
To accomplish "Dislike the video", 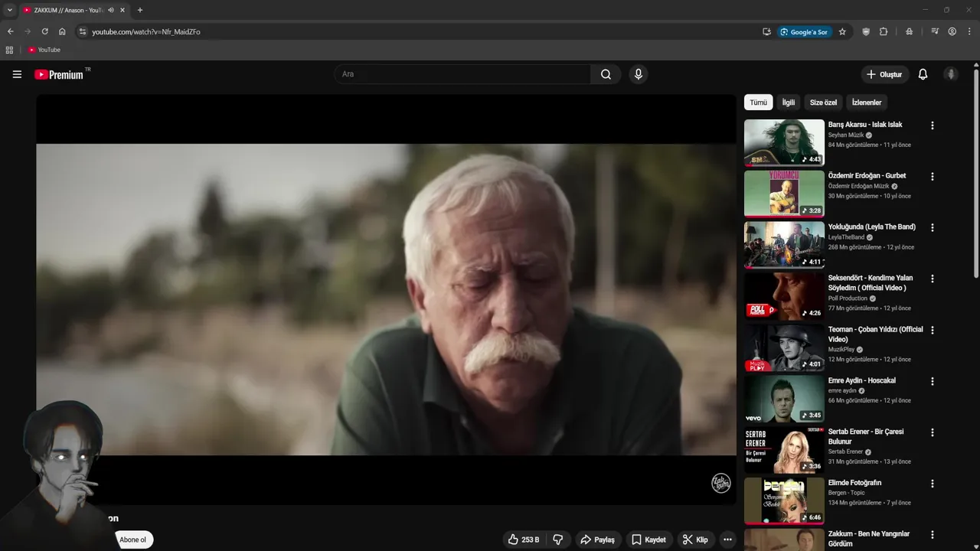I will pyautogui.click(x=558, y=540).
